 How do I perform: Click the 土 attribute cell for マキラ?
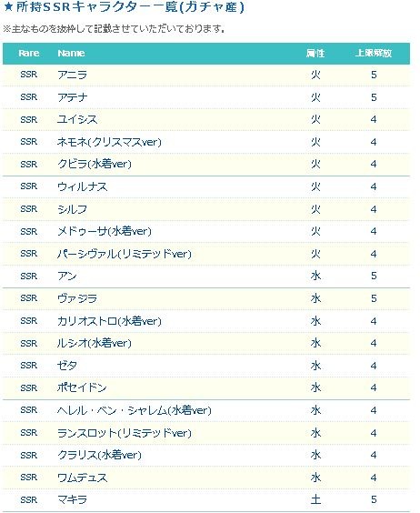pos(315,499)
